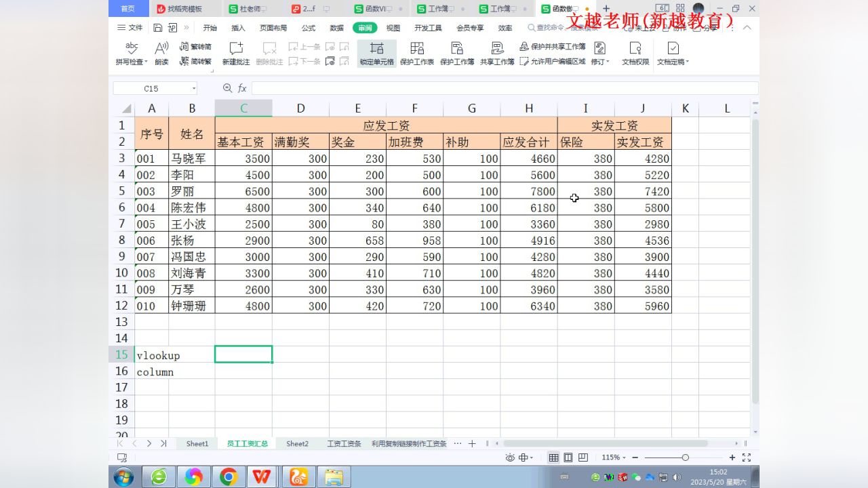Viewport: 868px width, 488px height.
Task: Go to next comment 下一条
Action: point(304,61)
